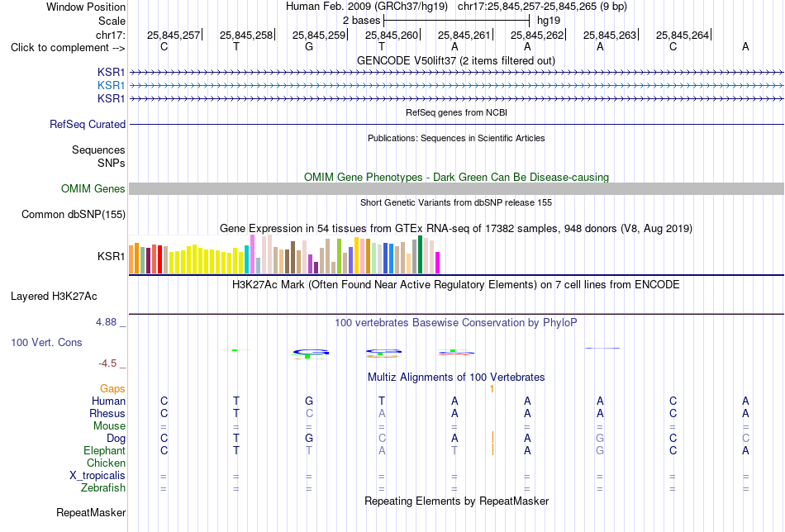This screenshot has width=785, height=532.
Task: Click the 100 Vert. Cons track label
Action: pyautogui.click(x=46, y=342)
